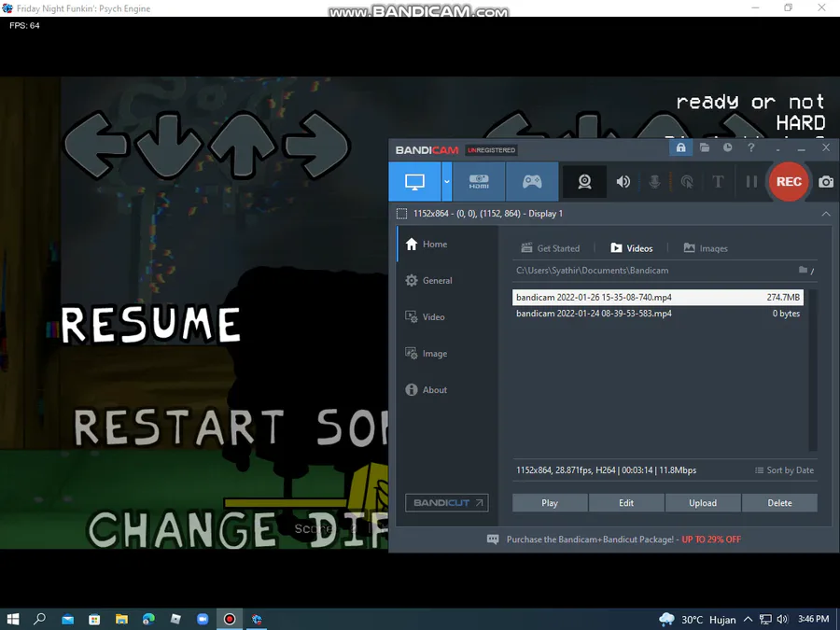840x630 pixels.
Task: Click Edit button
Action: coord(626,503)
